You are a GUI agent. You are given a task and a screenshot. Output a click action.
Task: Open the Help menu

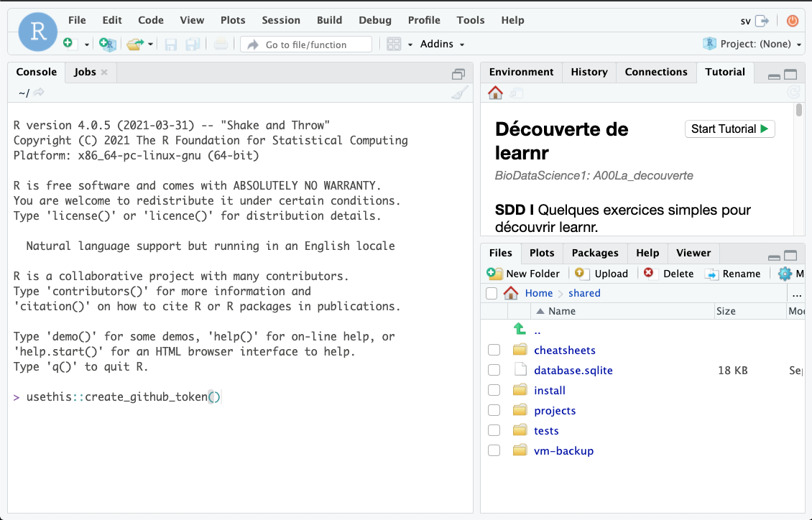click(512, 20)
